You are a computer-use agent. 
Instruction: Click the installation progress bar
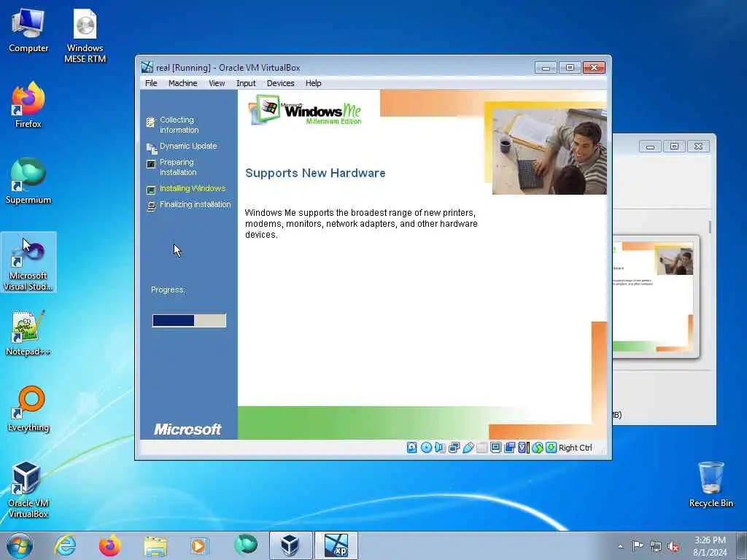click(x=189, y=321)
